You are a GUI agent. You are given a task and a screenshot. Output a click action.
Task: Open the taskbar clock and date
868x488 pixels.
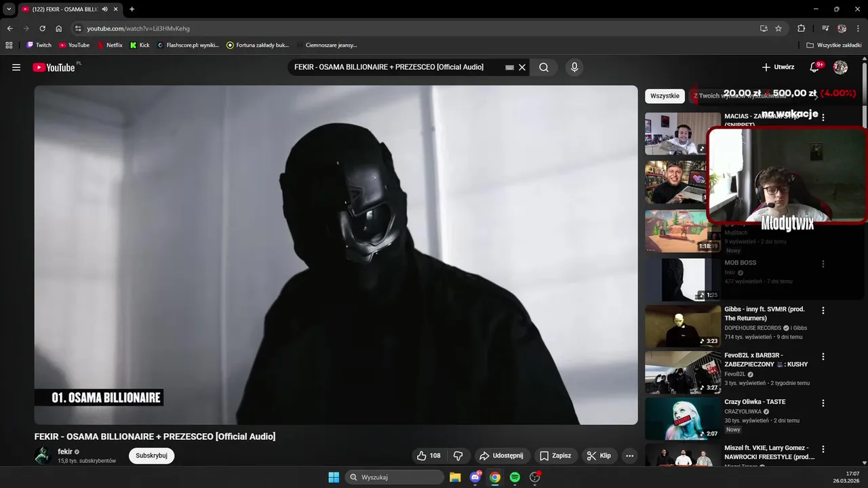coord(847,477)
